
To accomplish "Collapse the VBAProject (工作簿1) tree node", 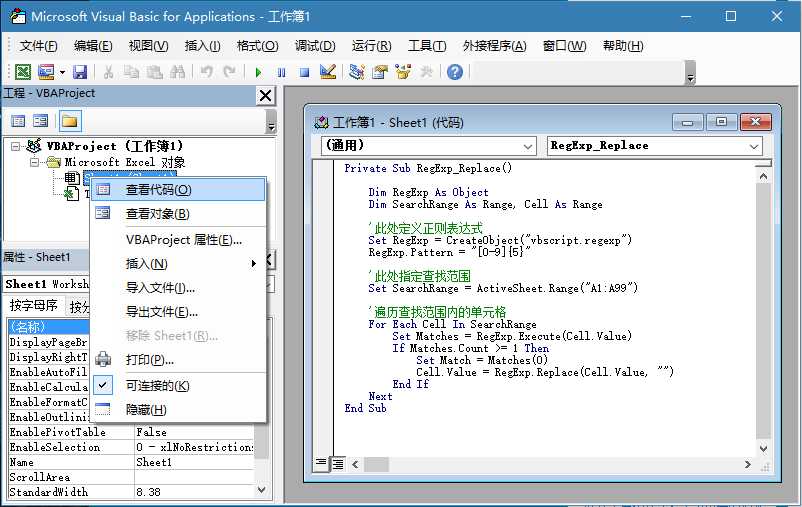I will click(15, 147).
